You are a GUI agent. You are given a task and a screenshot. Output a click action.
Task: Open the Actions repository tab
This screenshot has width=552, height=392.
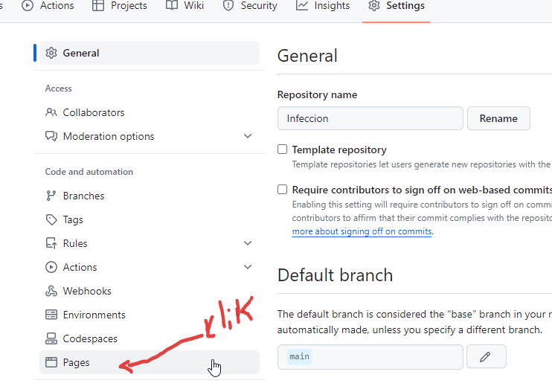pos(48,6)
